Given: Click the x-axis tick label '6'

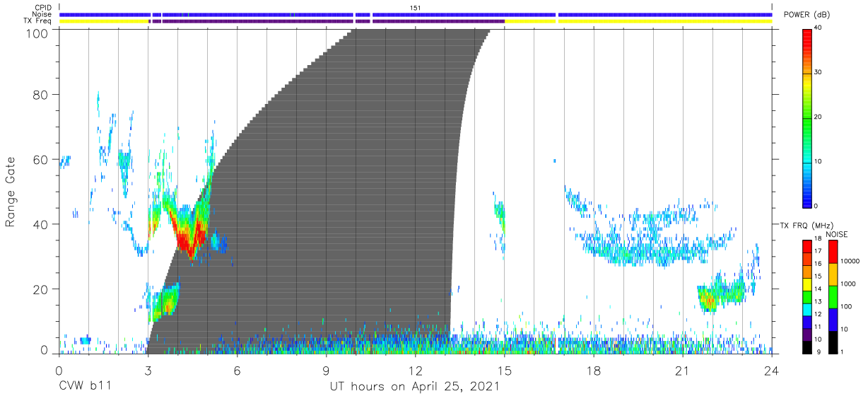Looking at the screenshot, I should tap(237, 371).
